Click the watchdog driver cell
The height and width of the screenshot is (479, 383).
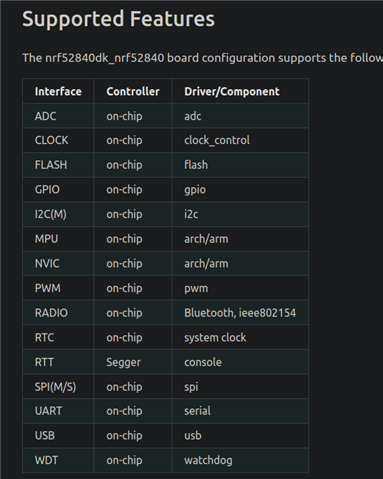click(240, 460)
